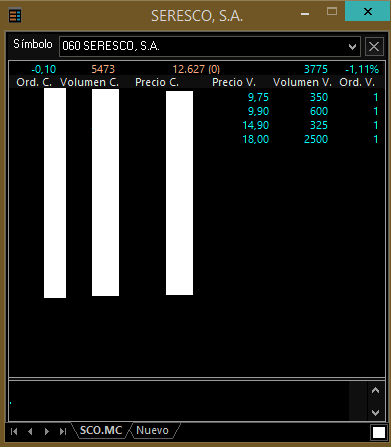The height and width of the screenshot is (447, 391).
Task: Click the 14,90 sell price entry
Action: [255, 125]
